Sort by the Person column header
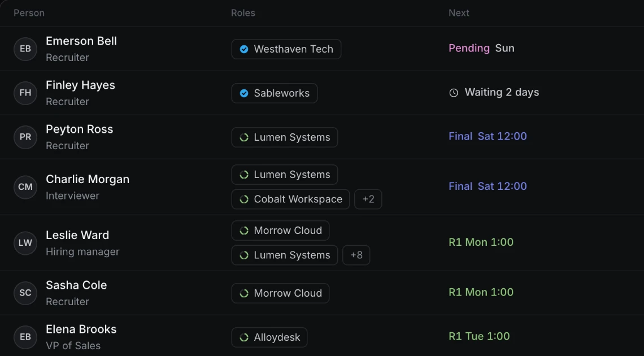This screenshot has height=356, width=644. click(29, 13)
